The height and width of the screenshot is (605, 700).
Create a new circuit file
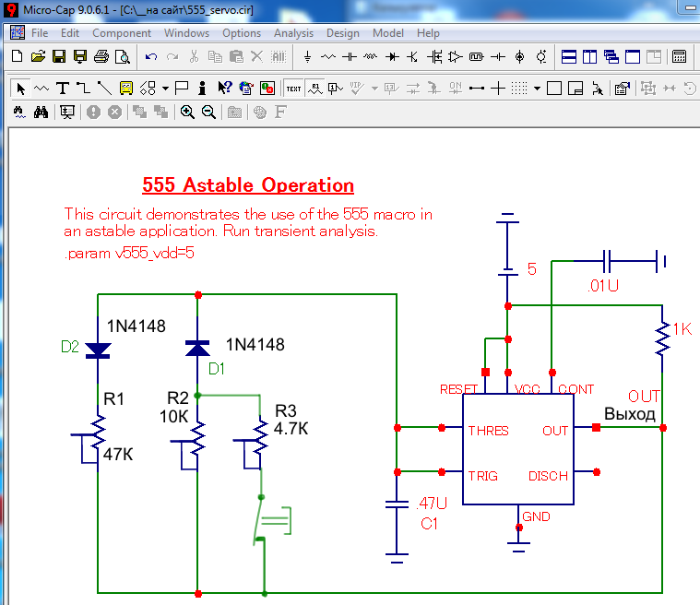[x=17, y=57]
